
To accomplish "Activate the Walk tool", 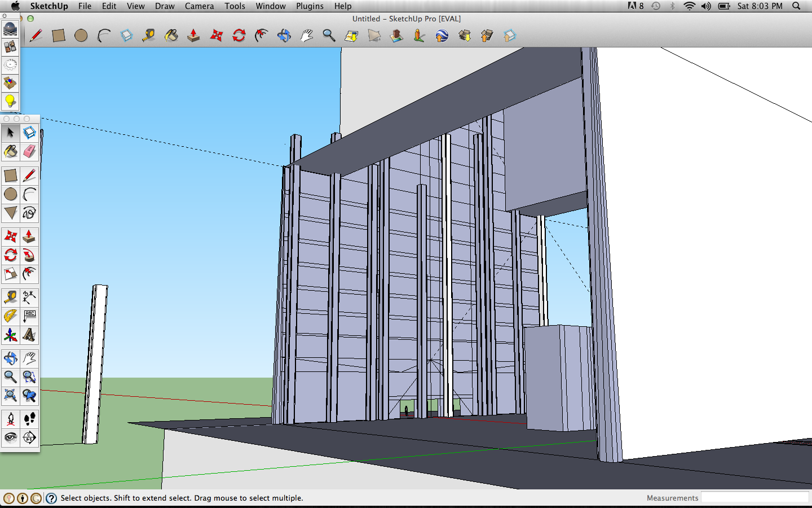I will coord(29,418).
